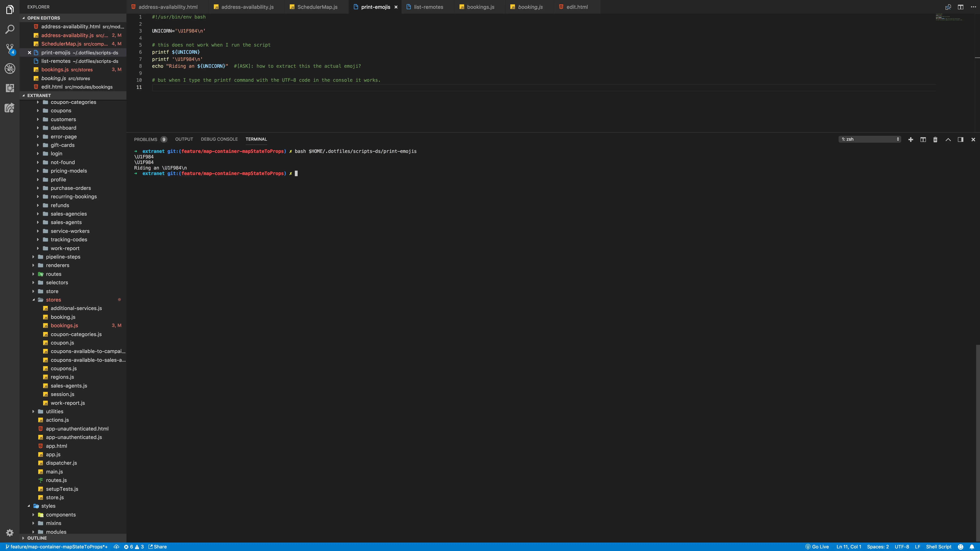The width and height of the screenshot is (980, 551).
Task: Expand the coupons folder
Action: (73, 111)
